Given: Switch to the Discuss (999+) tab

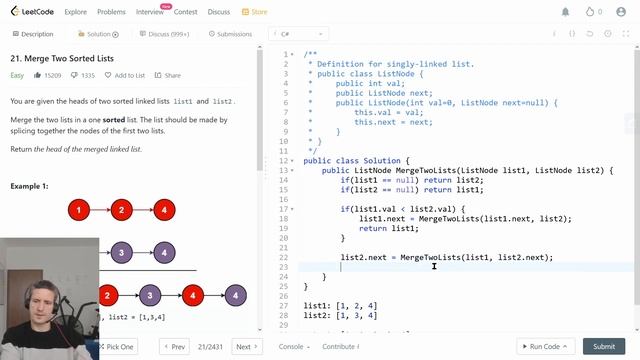Looking at the screenshot, I should point(164,34).
